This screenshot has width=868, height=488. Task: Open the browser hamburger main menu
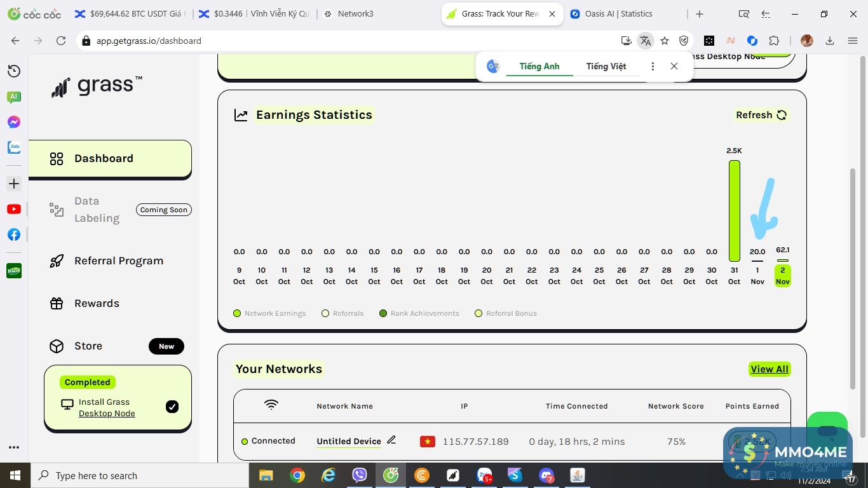coord(853,41)
